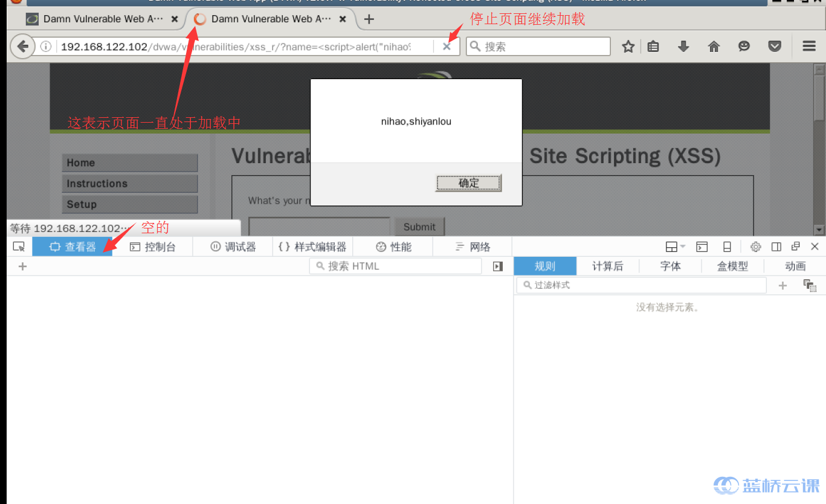Select the 盒模型 box model tab
Viewport: 826px width, 504px height.
(732, 266)
